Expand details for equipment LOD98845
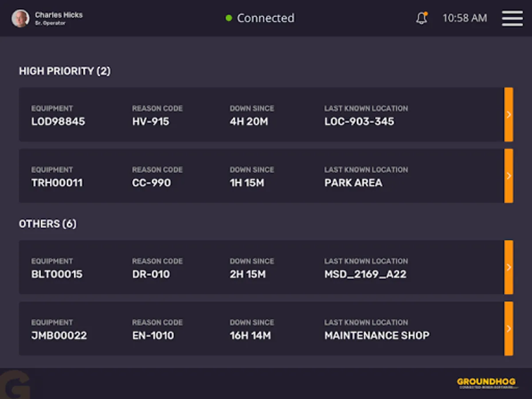This screenshot has width=532, height=399. point(509,114)
